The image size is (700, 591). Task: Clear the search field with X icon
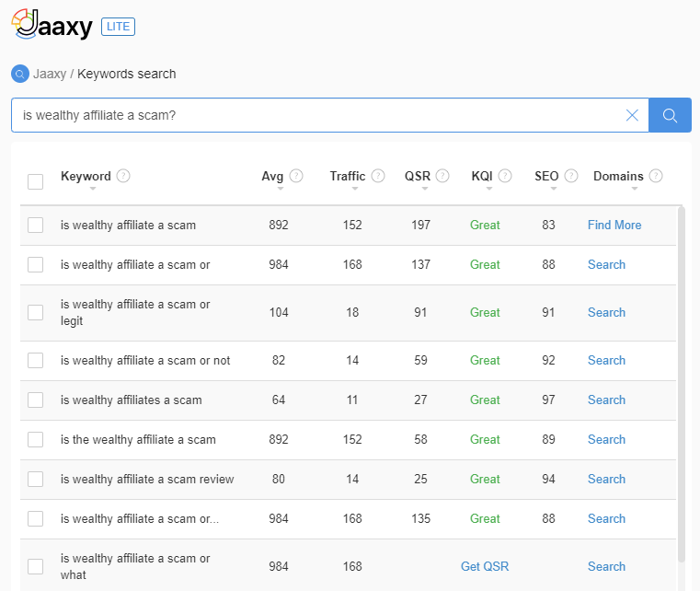point(632,115)
